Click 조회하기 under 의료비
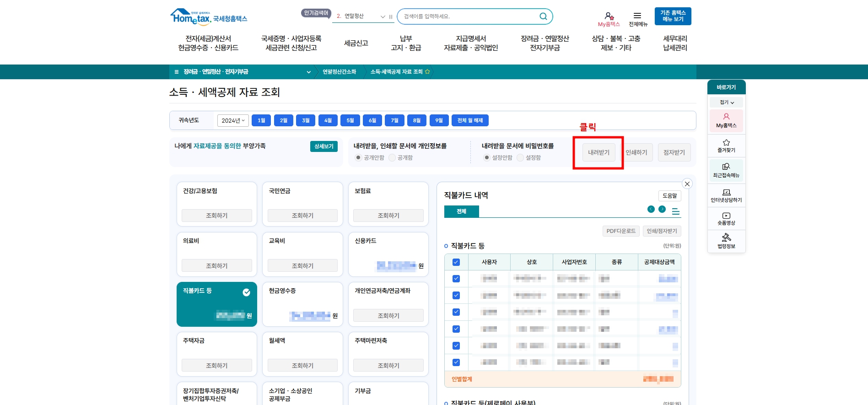 [216, 266]
